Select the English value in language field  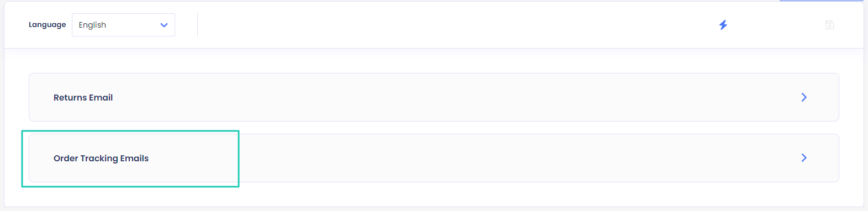(92, 25)
